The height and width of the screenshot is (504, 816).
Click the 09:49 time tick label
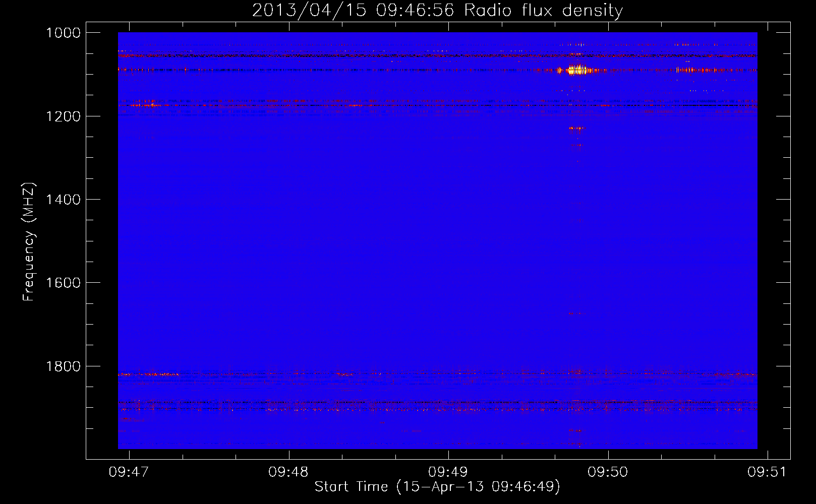tap(448, 472)
